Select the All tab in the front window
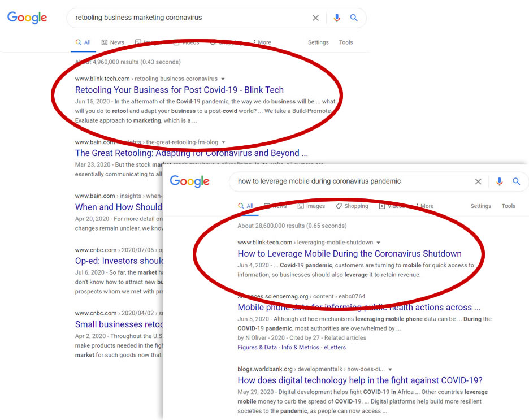Viewport: 529px width, 420px height. (x=246, y=206)
